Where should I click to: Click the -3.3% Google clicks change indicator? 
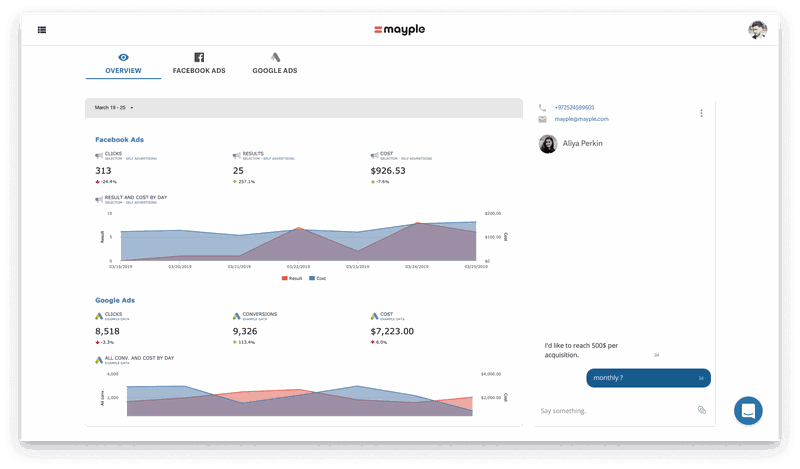pos(105,342)
